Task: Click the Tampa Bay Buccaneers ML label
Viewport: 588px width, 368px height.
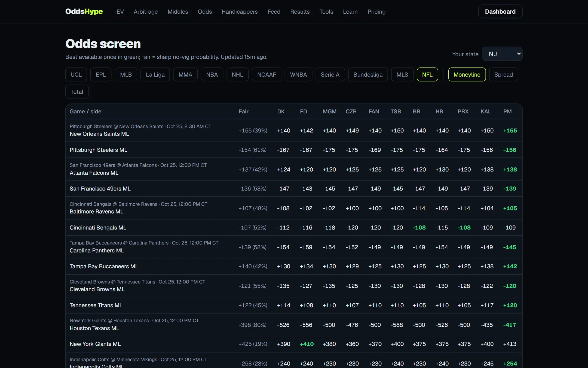Action: pyautogui.click(x=104, y=266)
